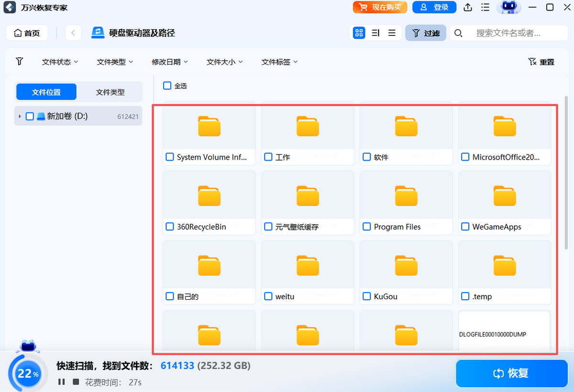
Task: Click 重置 to reset filters
Action: [541, 62]
